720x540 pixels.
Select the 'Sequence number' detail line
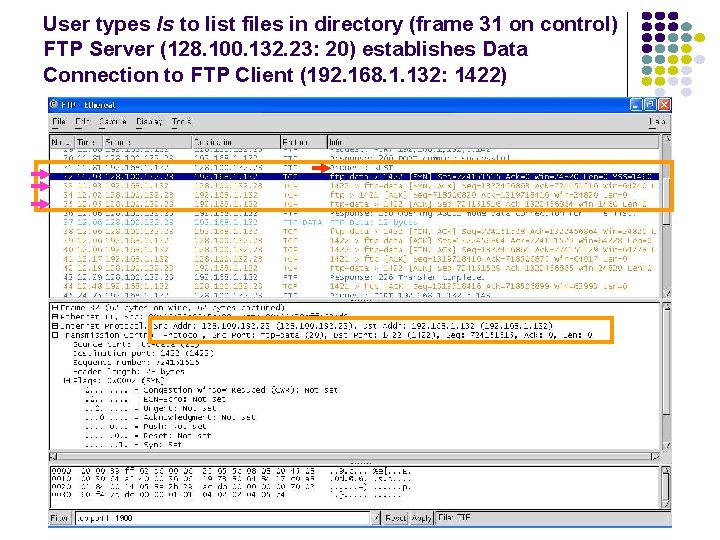tap(136, 362)
